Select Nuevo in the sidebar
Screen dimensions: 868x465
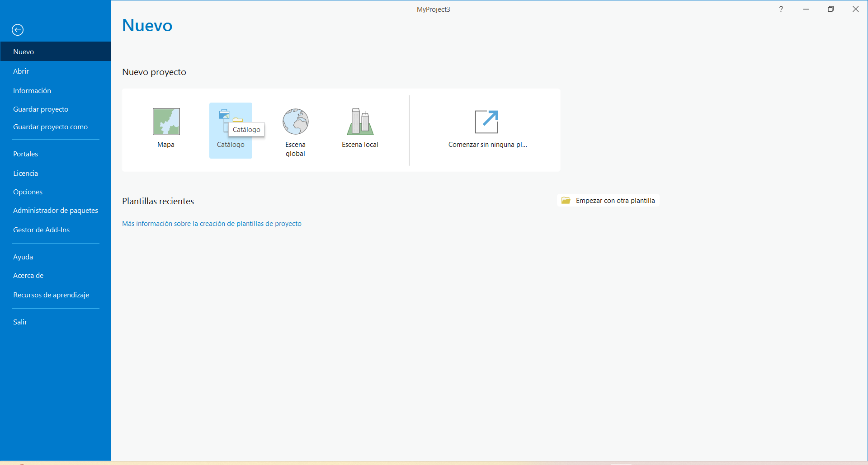24,52
